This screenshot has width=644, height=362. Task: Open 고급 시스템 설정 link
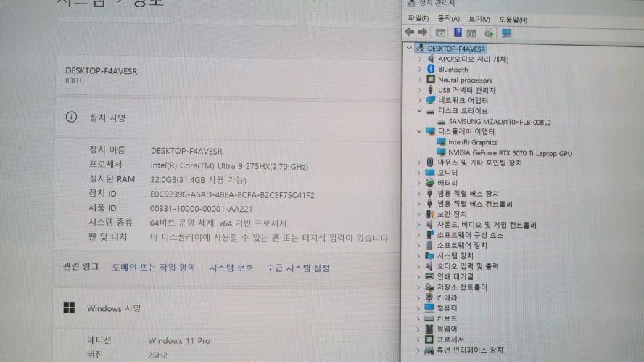[298, 268]
